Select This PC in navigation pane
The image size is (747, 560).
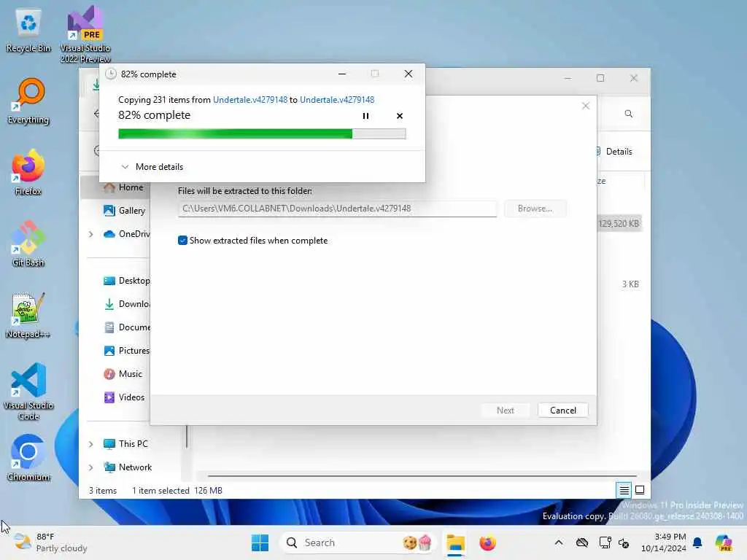coord(125,444)
